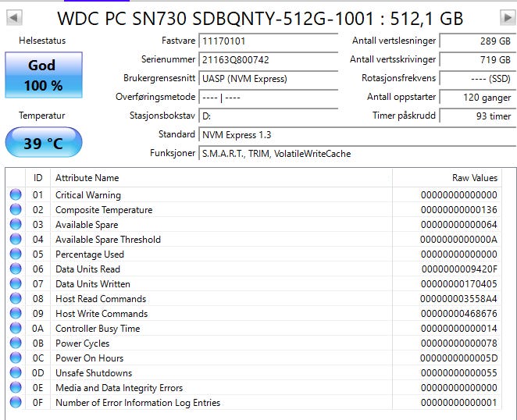The width and height of the screenshot is (517, 420).
Task: Click the Serienummer field 21163Q800742
Action: point(269,59)
